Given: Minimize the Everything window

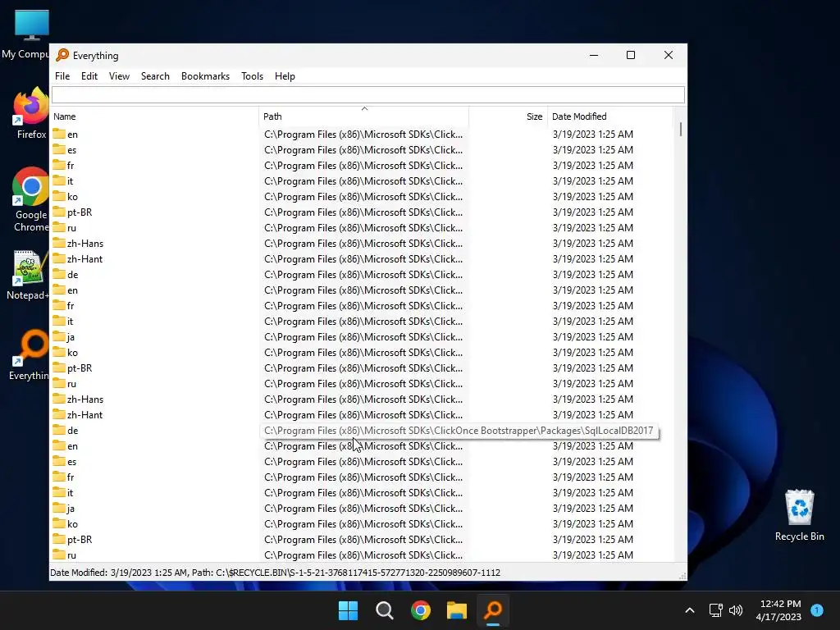Looking at the screenshot, I should click(x=594, y=55).
